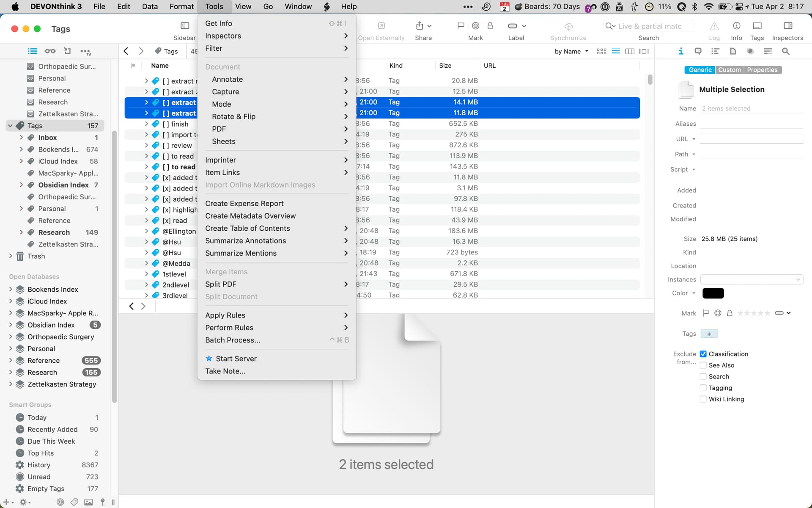The image size is (812, 508).
Task: Click Batch Process... menu entry
Action: [233, 340]
